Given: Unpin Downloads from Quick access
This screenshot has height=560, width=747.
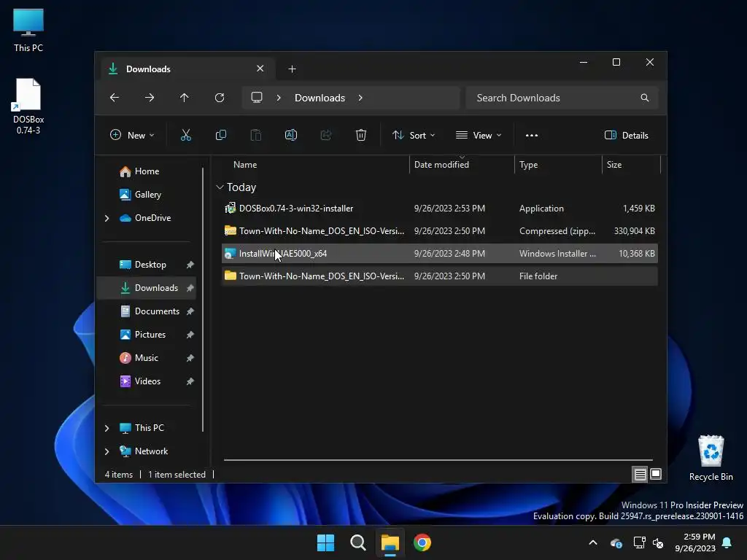Looking at the screenshot, I should pyautogui.click(x=190, y=288).
